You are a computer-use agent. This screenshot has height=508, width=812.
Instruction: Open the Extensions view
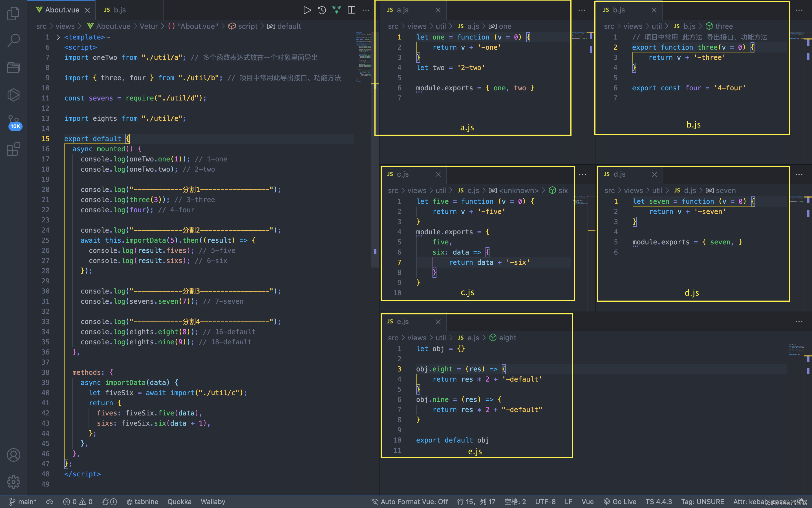tap(14, 149)
